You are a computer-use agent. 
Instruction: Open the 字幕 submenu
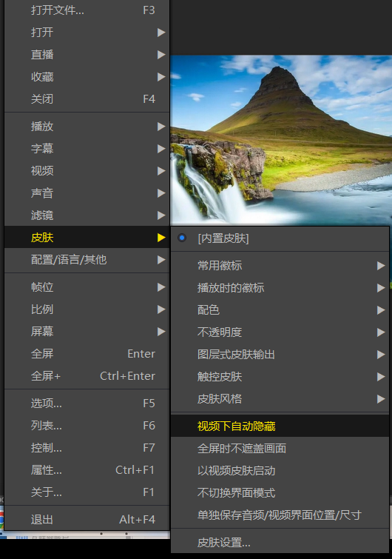pos(87,148)
